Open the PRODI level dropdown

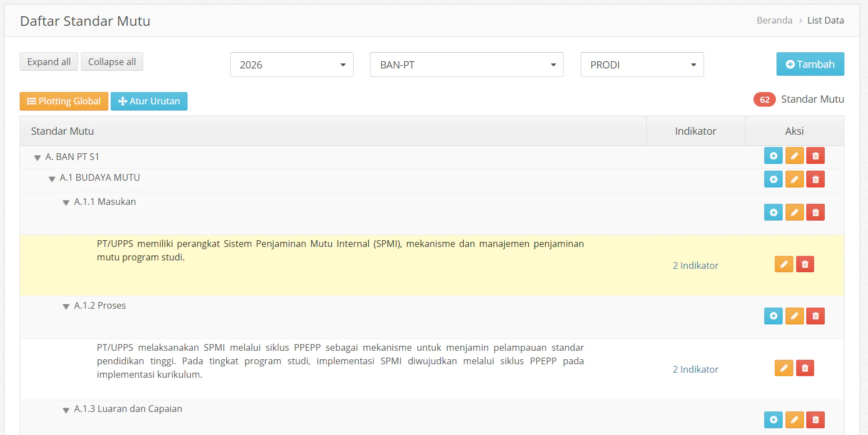(x=642, y=65)
